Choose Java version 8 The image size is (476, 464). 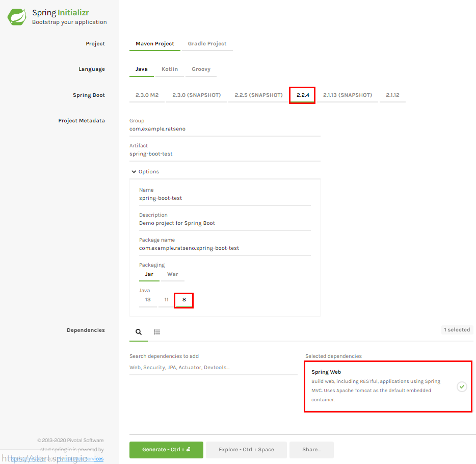pos(184,300)
